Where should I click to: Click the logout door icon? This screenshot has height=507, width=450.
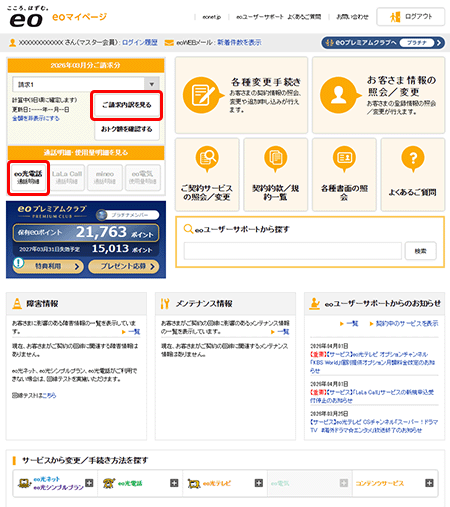pyautogui.click(x=395, y=17)
